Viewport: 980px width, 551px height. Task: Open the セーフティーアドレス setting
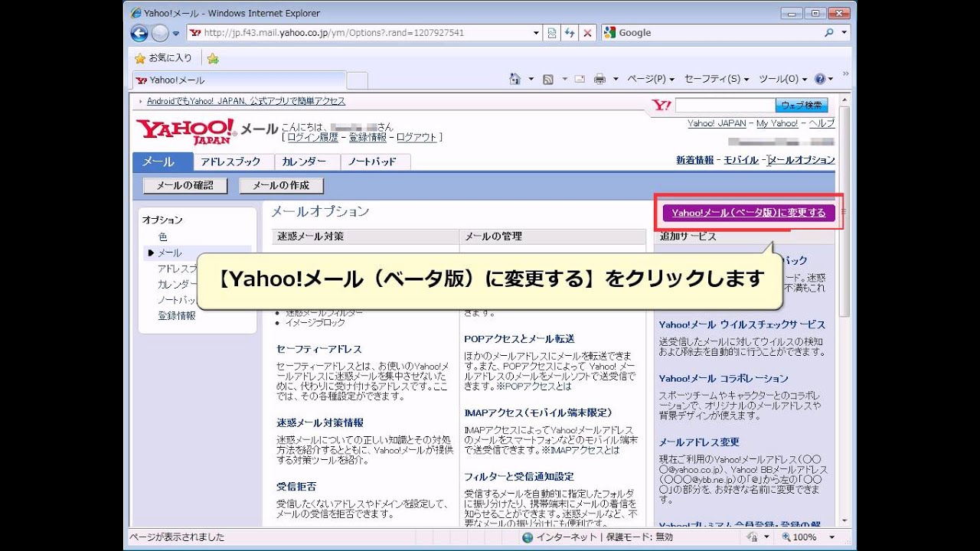319,349
